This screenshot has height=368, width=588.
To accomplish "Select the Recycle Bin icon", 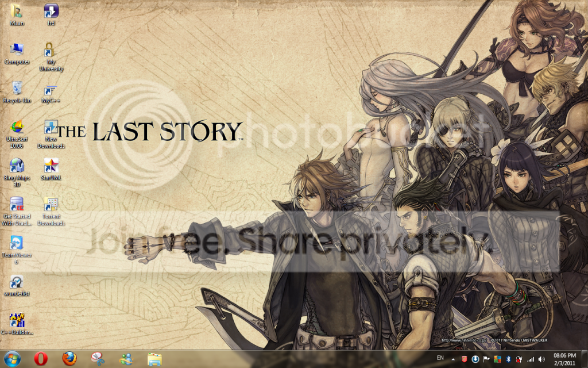I will [17, 91].
